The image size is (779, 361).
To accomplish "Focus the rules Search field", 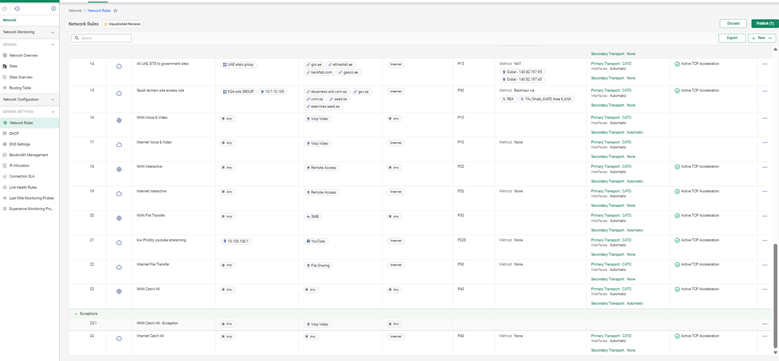I will tap(101, 38).
